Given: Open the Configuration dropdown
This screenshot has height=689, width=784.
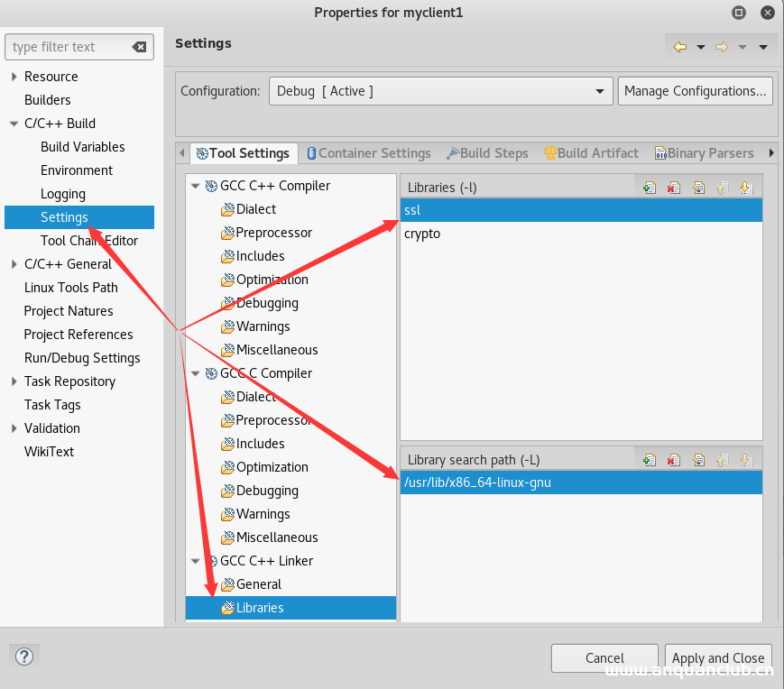Looking at the screenshot, I should 599,90.
